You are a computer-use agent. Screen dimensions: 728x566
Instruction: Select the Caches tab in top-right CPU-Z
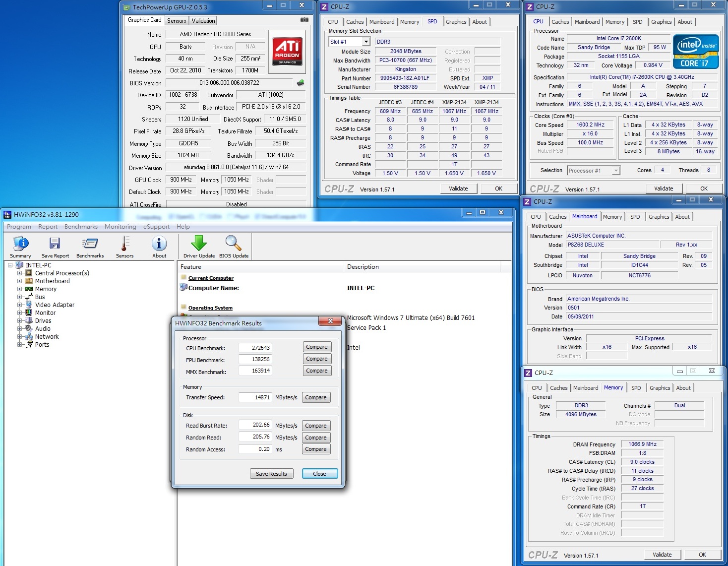[x=560, y=22]
